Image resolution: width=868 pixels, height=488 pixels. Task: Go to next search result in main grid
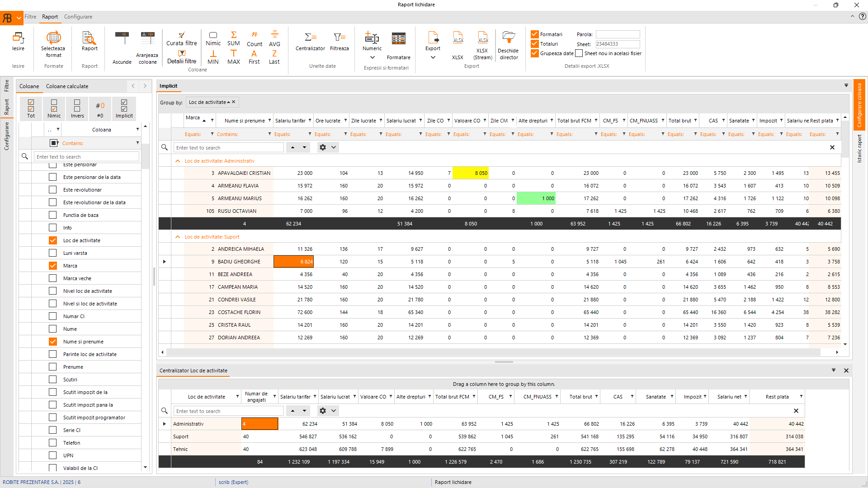304,147
